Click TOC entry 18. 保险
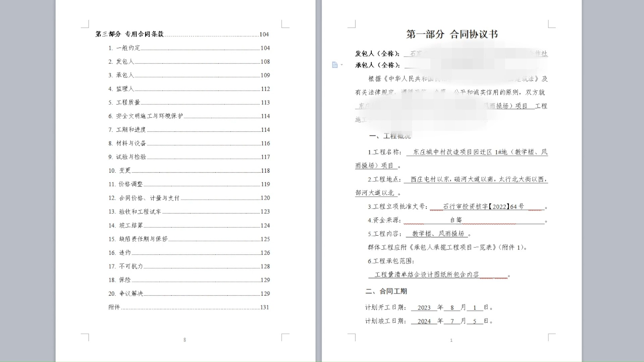Image resolution: width=644 pixels, height=362 pixels. coord(189,280)
